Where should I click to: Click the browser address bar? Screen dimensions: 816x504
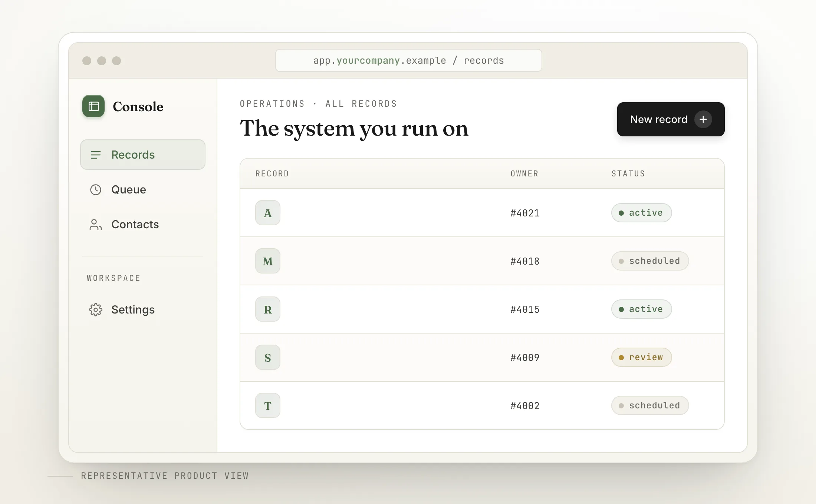point(409,60)
